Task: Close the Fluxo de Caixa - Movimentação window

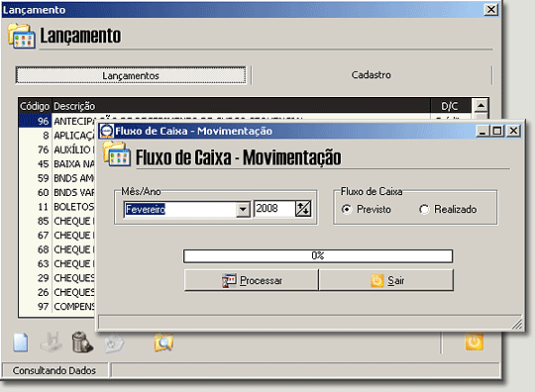Action: pos(513,131)
